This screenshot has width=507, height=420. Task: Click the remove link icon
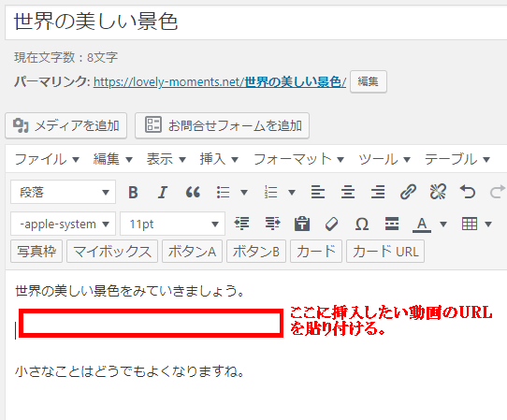pos(438,192)
